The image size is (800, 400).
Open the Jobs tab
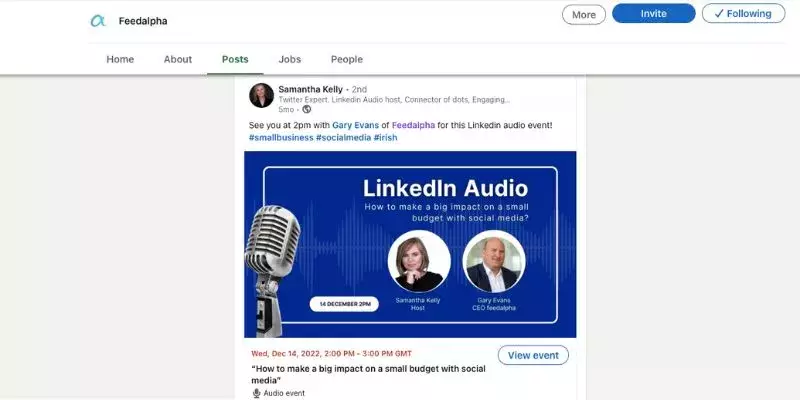(290, 59)
